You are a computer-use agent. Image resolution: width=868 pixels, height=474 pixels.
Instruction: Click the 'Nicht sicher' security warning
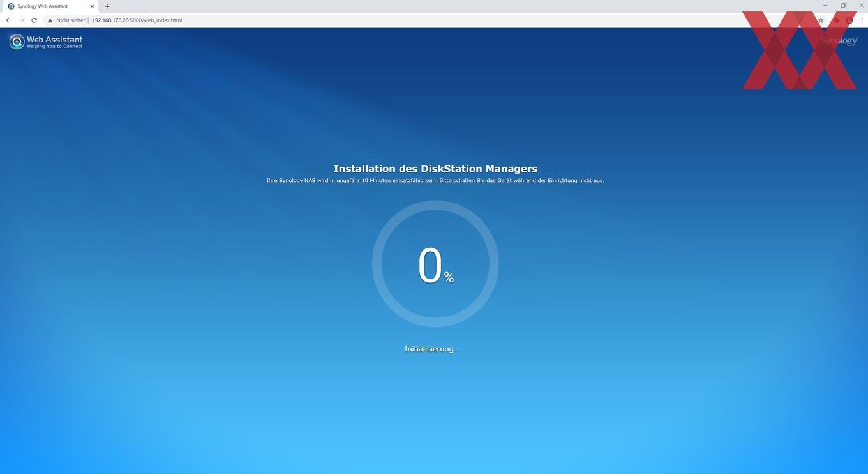66,20
